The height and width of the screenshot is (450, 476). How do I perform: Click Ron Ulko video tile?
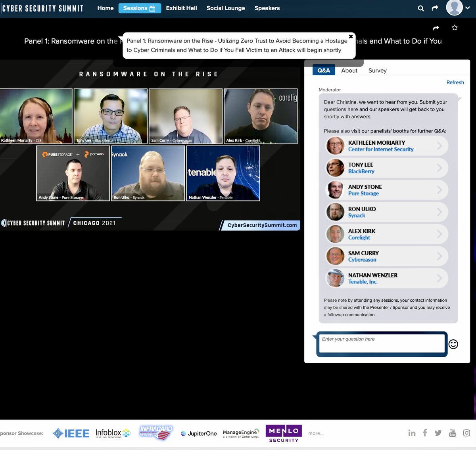tap(148, 173)
